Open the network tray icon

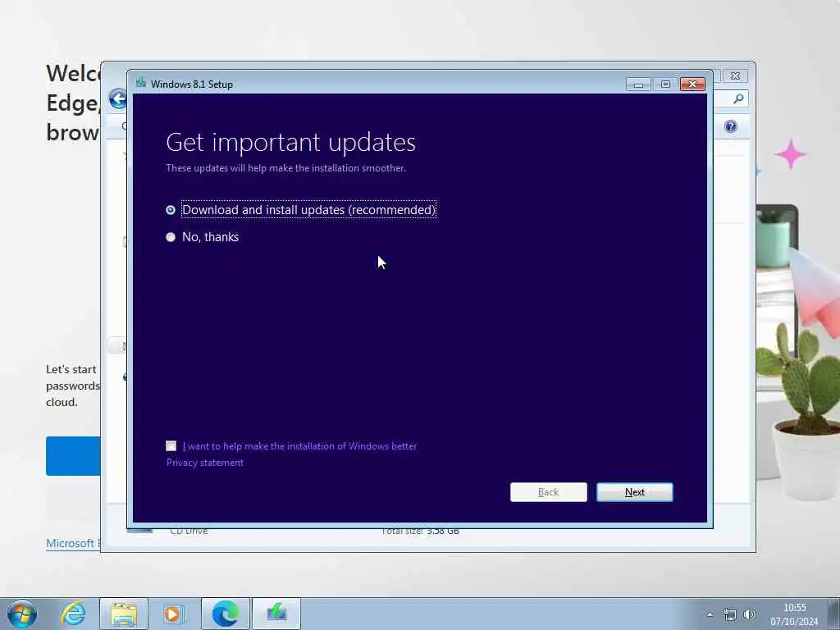tap(729, 614)
